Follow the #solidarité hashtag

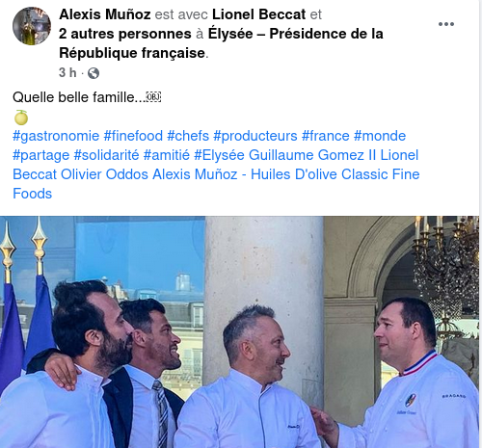pyautogui.click(x=106, y=155)
